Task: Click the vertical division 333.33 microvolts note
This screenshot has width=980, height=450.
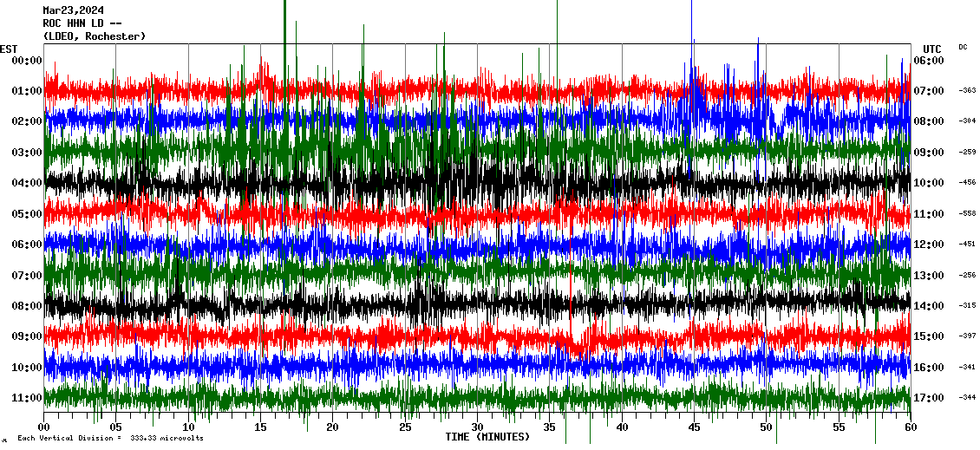Action: [x=110, y=439]
